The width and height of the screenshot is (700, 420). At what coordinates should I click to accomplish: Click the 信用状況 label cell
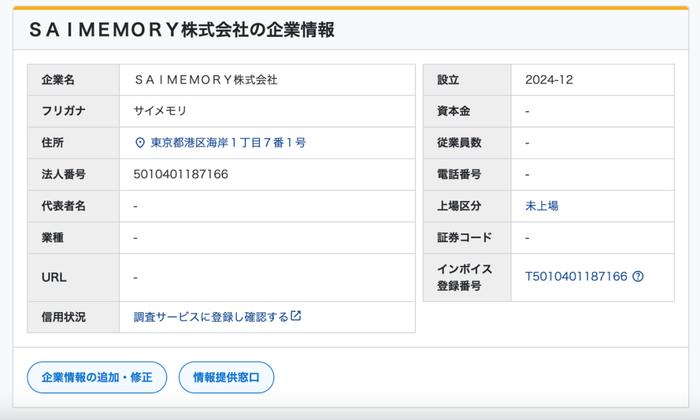point(74,317)
